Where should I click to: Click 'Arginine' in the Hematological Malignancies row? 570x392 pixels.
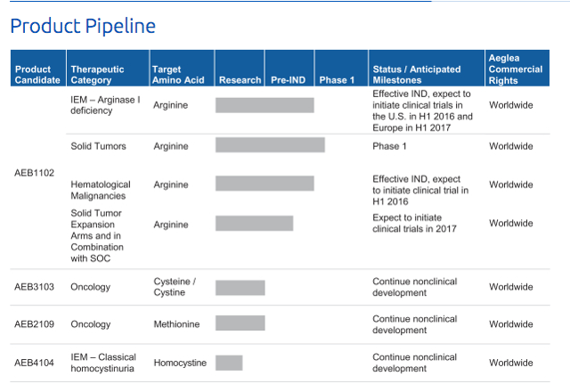tap(171, 184)
